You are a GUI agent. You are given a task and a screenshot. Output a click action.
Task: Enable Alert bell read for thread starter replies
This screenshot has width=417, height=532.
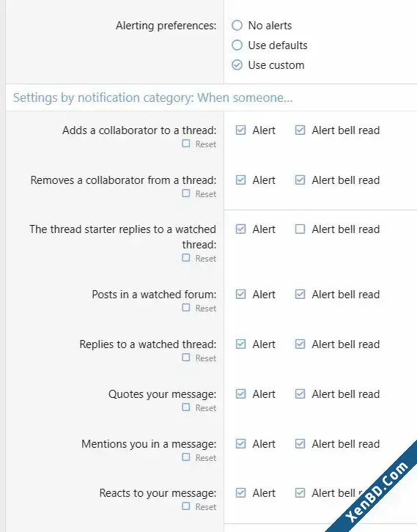click(300, 229)
